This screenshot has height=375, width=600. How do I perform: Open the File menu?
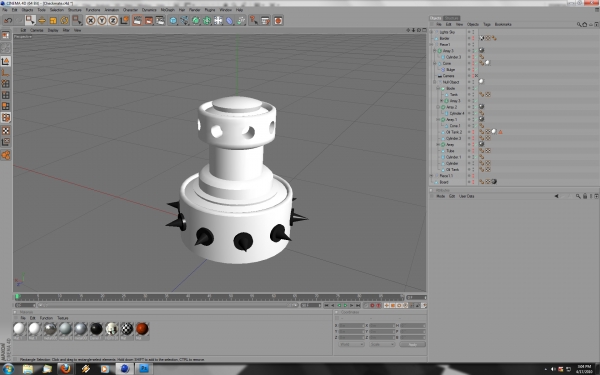click(5, 10)
